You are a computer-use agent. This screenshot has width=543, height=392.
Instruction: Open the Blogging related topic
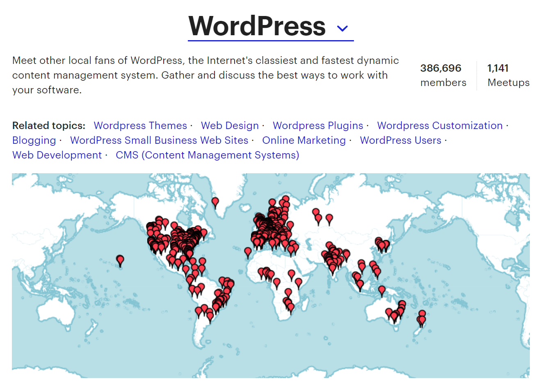tap(34, 140)
